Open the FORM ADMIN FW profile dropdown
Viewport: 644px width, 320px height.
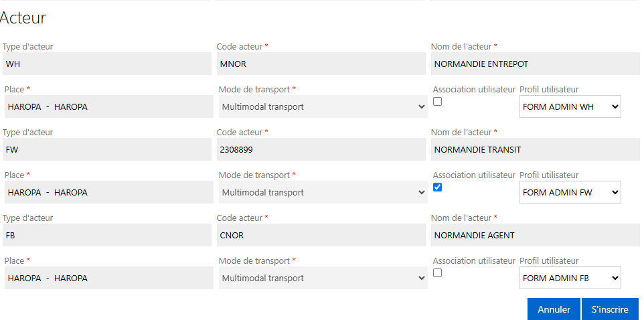click(x=570, y=192)
